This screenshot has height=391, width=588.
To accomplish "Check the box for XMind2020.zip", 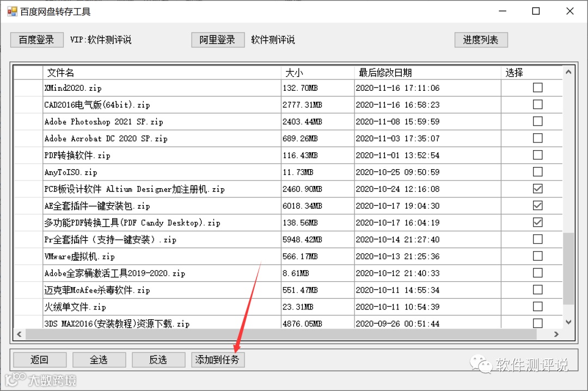I will click(537, 88).
